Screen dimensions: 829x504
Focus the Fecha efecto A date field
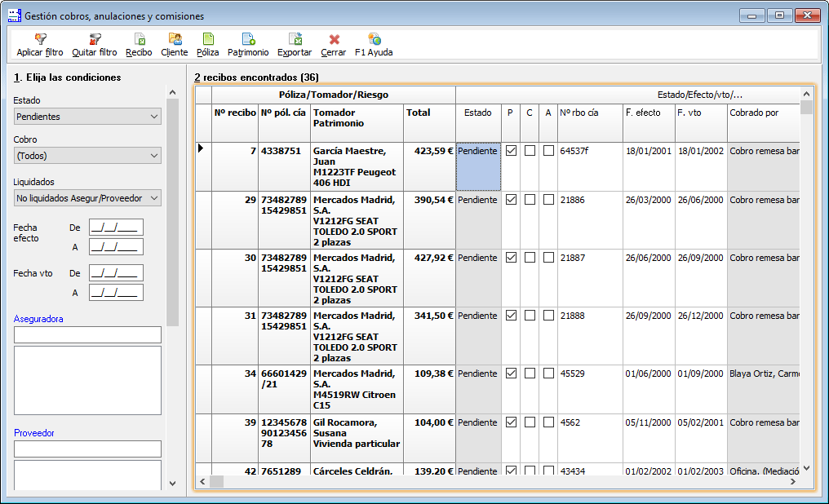tap(116, 247)
